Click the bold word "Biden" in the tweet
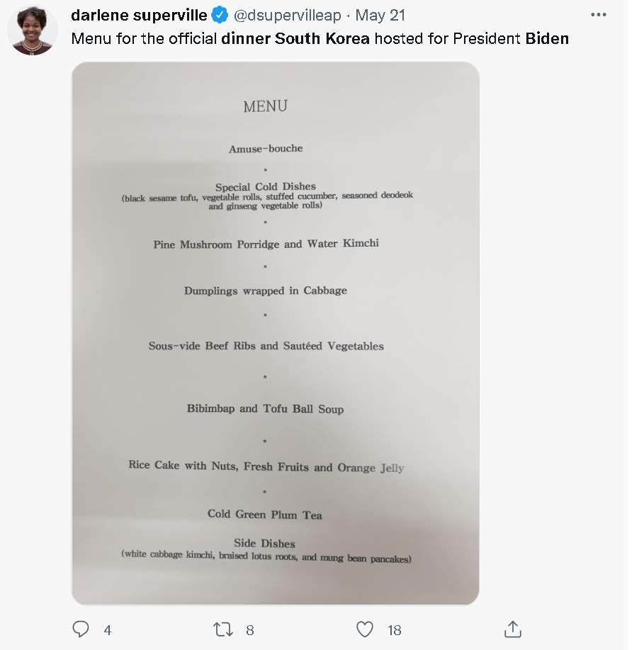 pyautogui.click(x=547, y=38)
